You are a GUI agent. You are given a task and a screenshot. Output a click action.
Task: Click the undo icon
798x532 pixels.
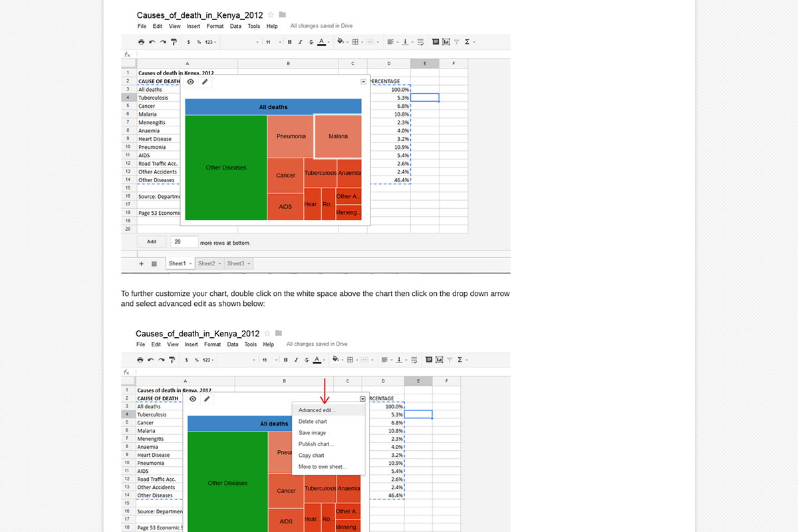click(151, 41)
